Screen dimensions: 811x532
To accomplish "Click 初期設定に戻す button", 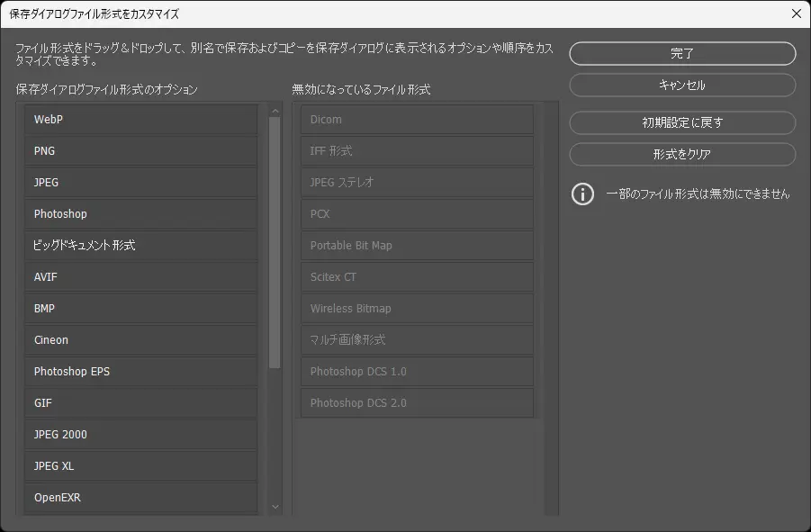I will tap(682, 123).
